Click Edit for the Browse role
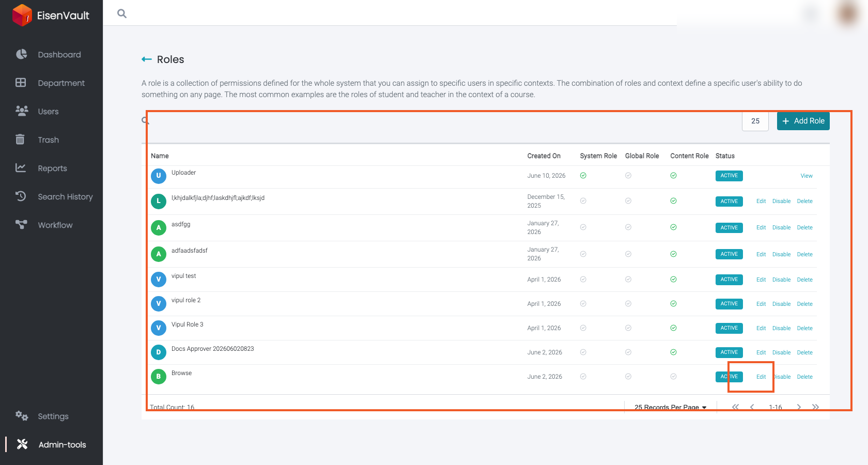The height and width of the screenshot is (465, 868). click(x=761, y=377)
